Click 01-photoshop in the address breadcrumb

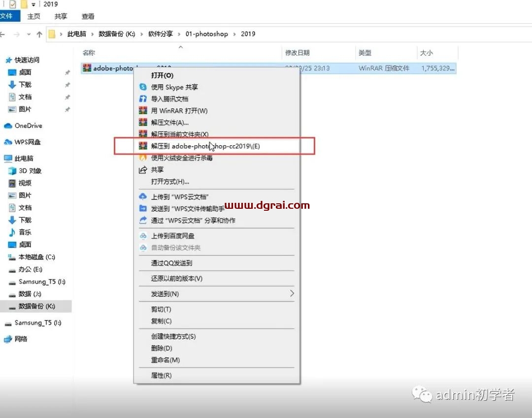(x=206, y=34)
